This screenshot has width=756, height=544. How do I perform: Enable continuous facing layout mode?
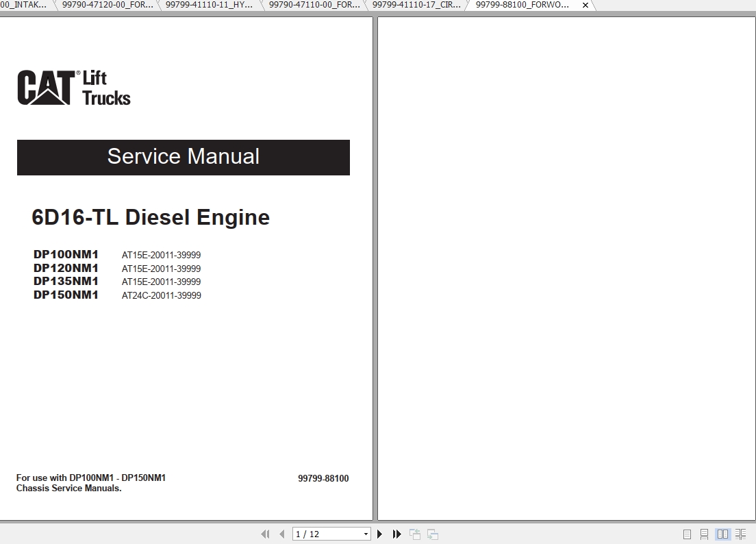740,534
